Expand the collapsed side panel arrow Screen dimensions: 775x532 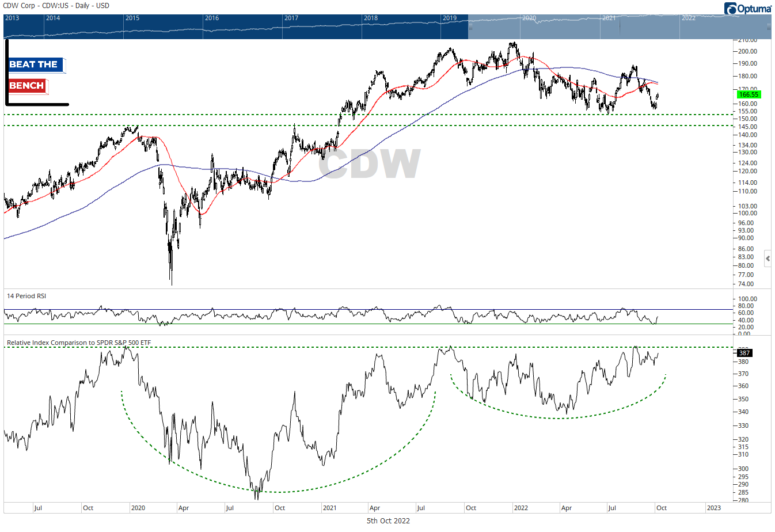pos(768,259)
